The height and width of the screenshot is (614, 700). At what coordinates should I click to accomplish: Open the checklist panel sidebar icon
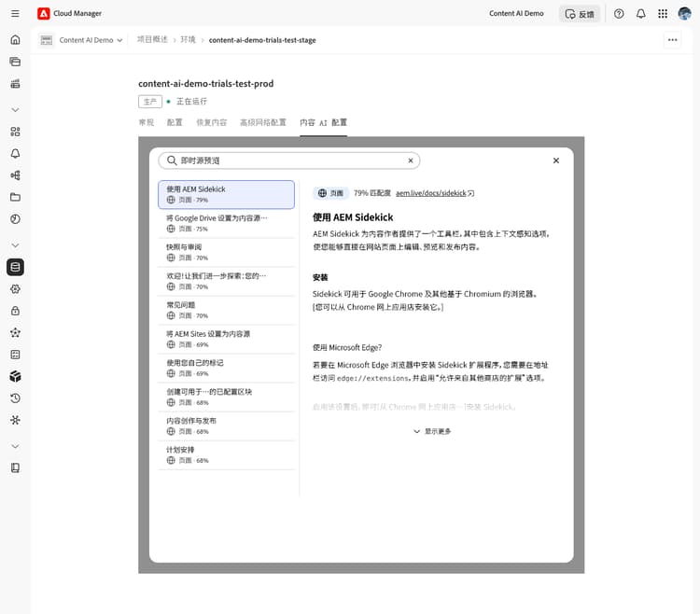pyautogui.click(x=15, y=355)
